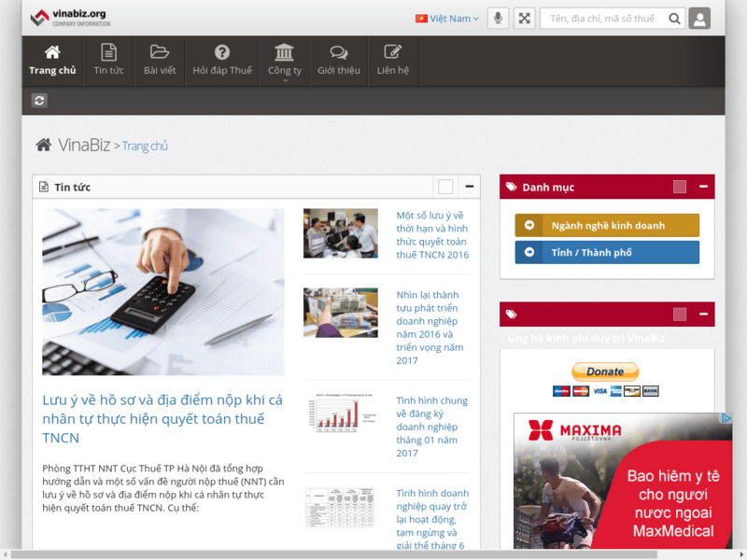
Task: Go to the Bài viết section
Action: 160,62
